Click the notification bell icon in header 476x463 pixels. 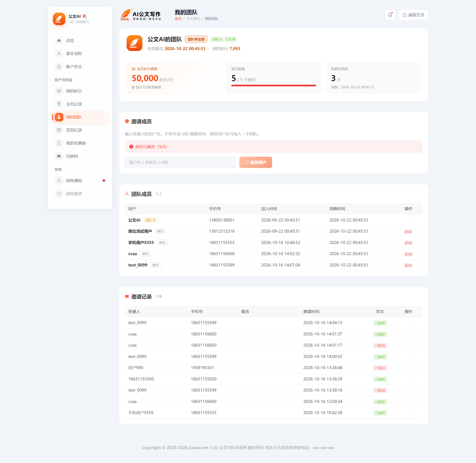click(x=390, y=15)
